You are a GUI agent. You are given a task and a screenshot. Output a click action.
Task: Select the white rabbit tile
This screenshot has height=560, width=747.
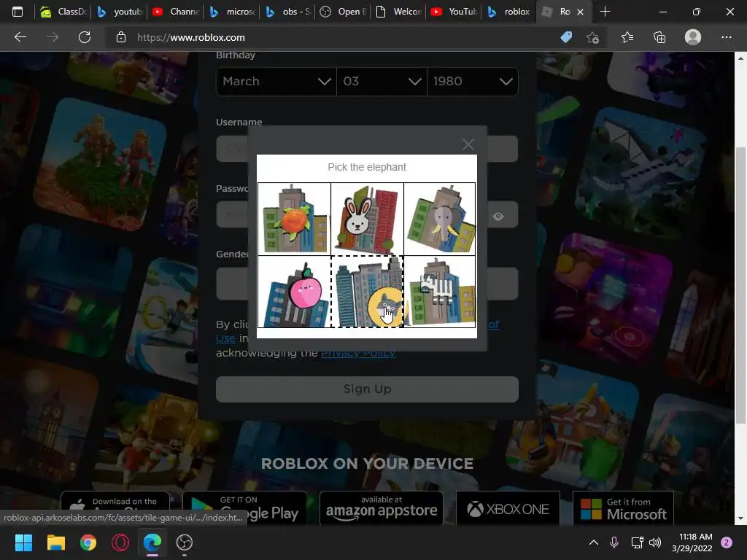(x=367, y=219)
